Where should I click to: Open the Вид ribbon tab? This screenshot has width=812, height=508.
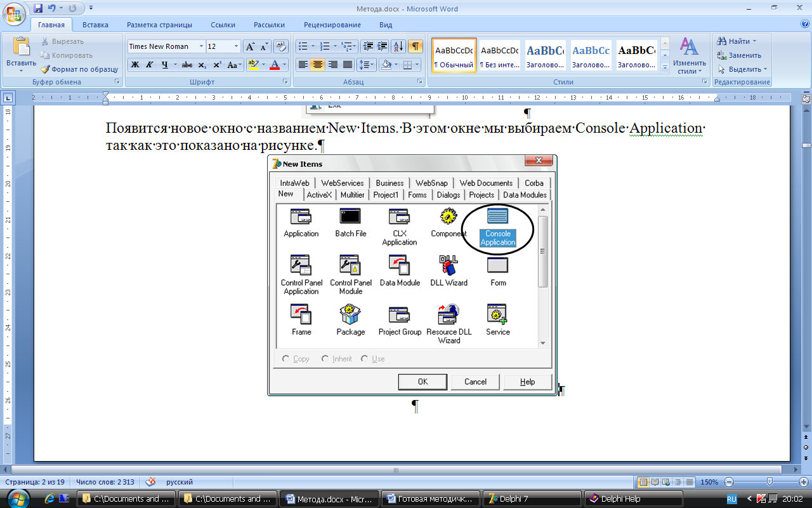(386, 25)
